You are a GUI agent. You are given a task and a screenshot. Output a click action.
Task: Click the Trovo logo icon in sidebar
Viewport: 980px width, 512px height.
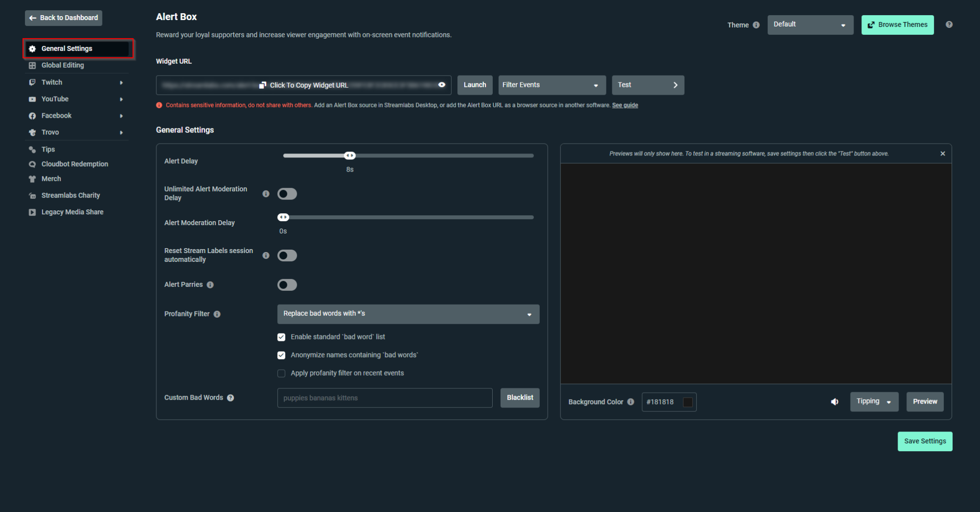32,132
